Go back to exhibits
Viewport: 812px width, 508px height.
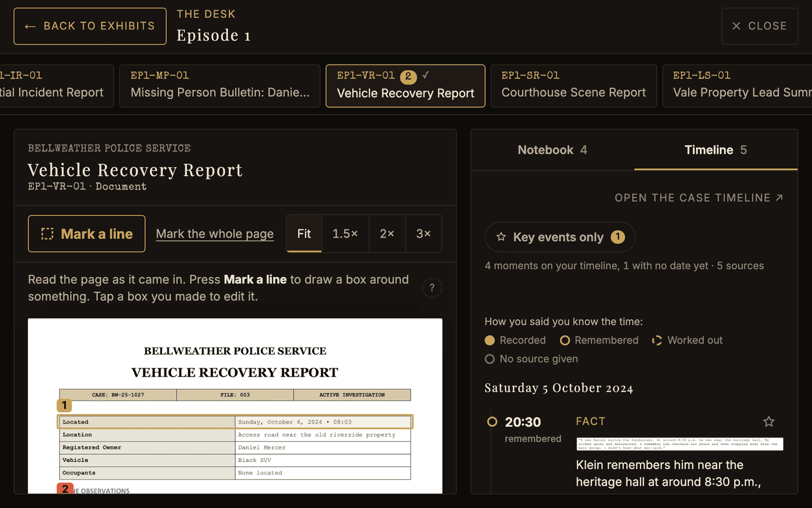(x=90, y=26)
